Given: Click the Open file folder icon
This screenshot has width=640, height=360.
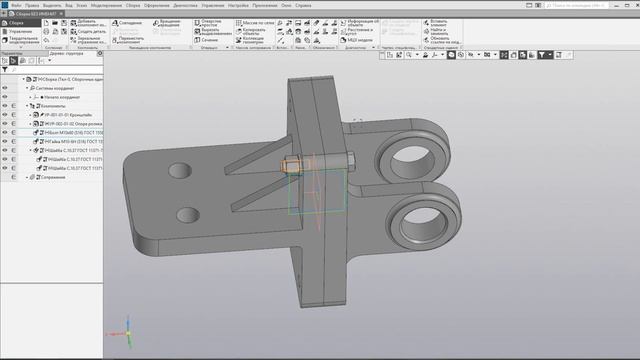Looking at the screenshot, I should pos(55,23).
